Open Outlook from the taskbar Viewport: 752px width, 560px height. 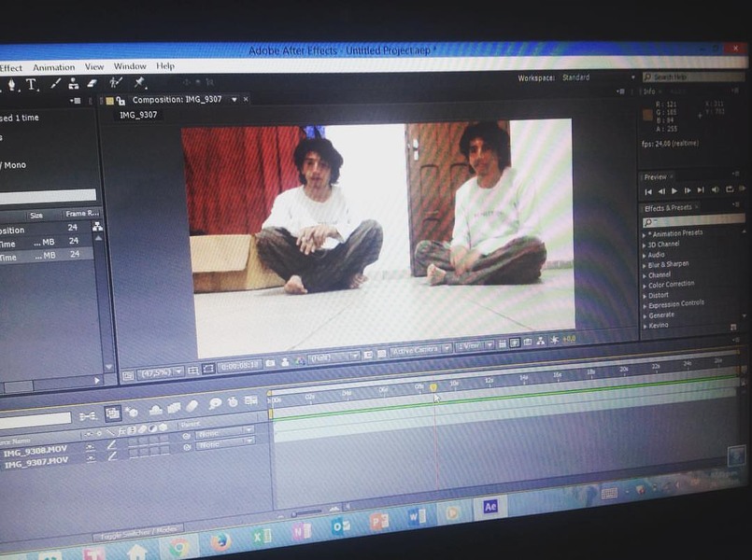pyautogui.click(x=341, y=526)
